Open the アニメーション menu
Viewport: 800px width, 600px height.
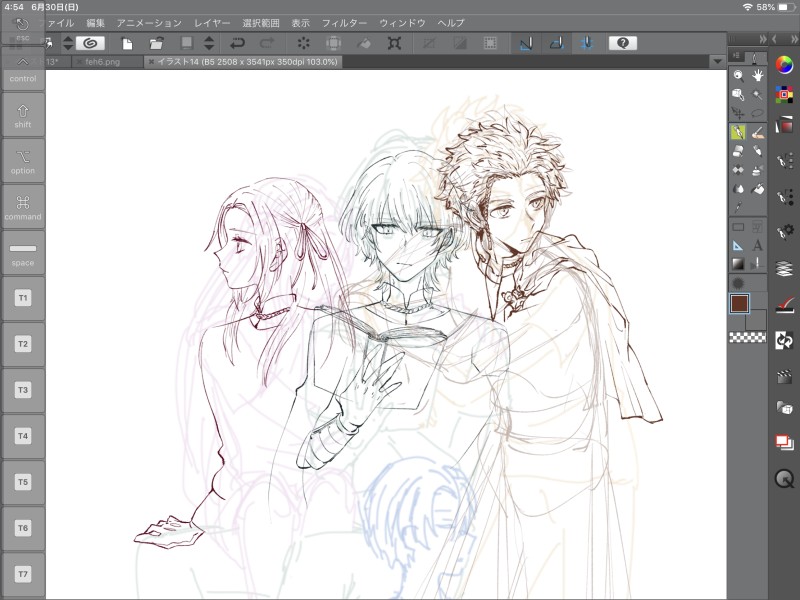pyautogui.click(x=149, y=23)
